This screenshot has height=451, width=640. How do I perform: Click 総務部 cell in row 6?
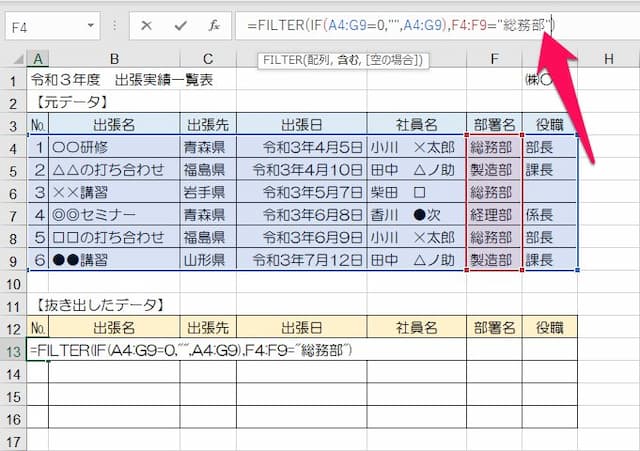tap(494, 192)
